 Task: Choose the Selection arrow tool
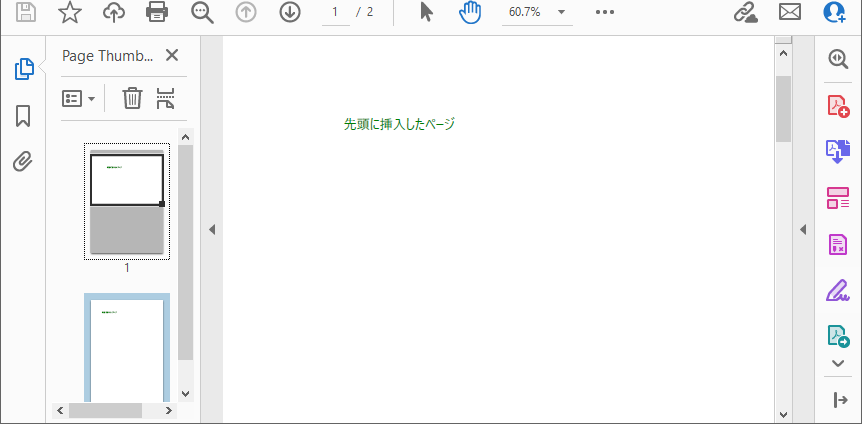[x=427, y=12]
